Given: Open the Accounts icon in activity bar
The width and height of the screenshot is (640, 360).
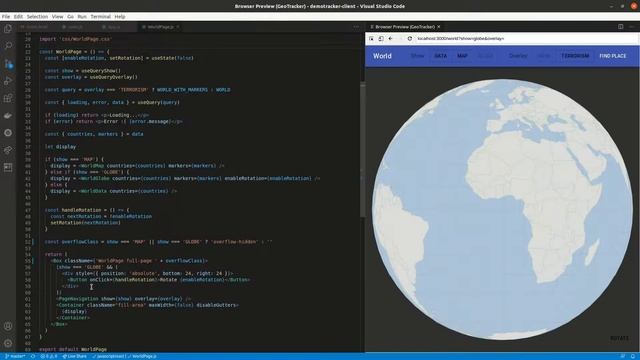Looking at the screenshot, I should (8, 326).
